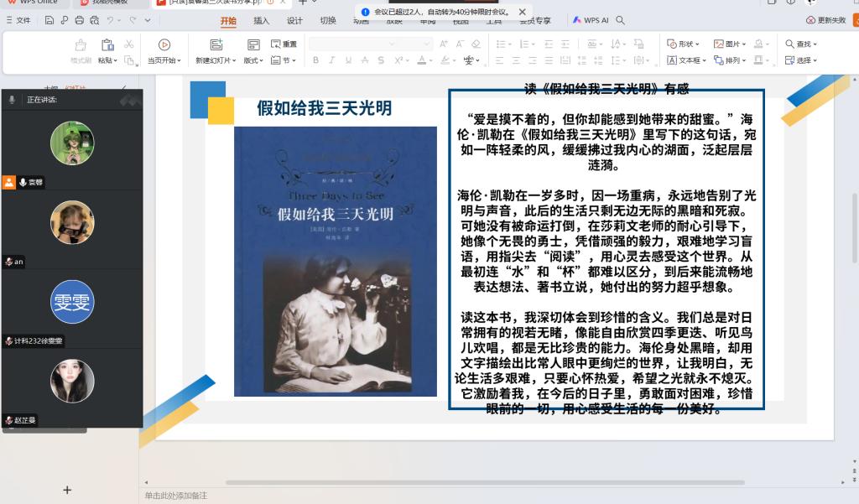Click the Reset slide button
Screen dimensions: 859x504
(284, 44)
